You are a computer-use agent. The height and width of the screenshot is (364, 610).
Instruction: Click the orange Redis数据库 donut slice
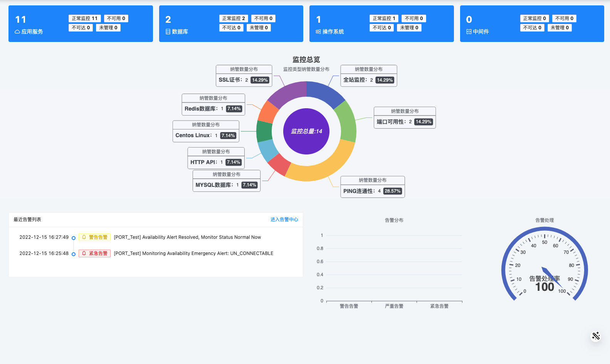click(268, 112)
